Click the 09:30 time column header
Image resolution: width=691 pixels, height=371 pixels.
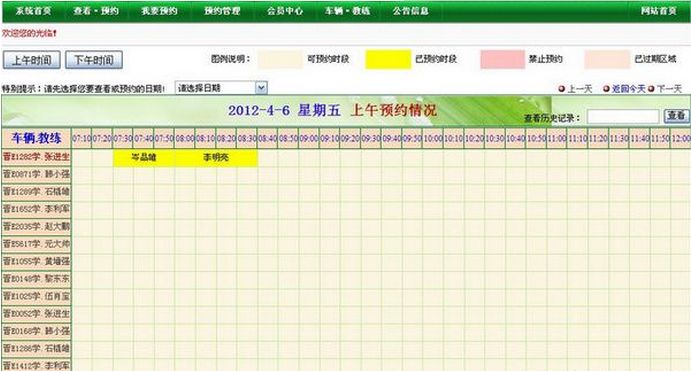tap(371, 138)
